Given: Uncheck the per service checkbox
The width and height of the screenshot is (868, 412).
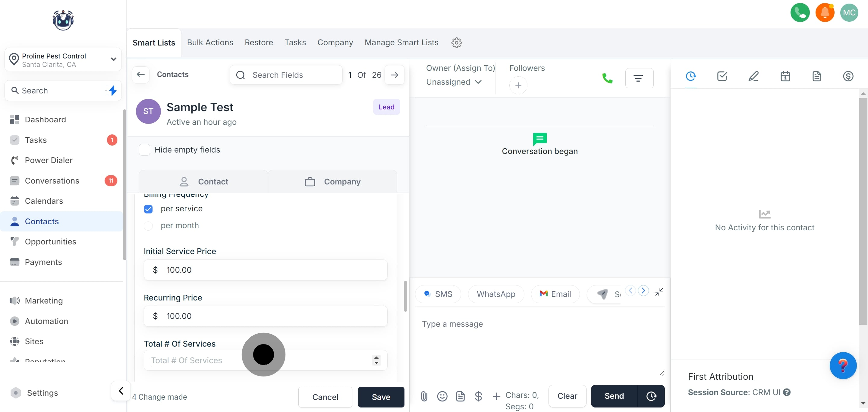Looking at the screenshot, I should pos(148,209).
